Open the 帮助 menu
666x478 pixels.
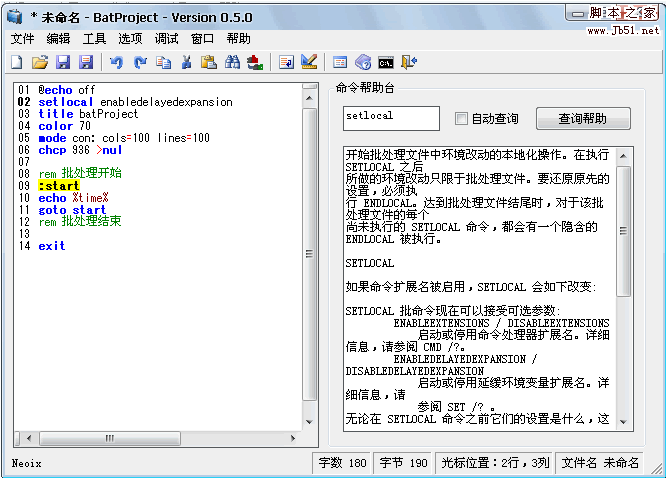pos(238,39)
